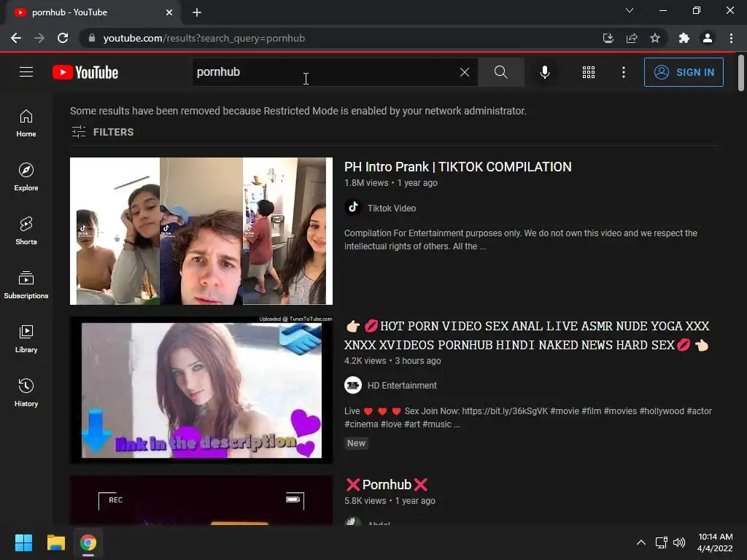The width and height of the screenshot is (747, 560).
Task: Click the install app icon in address bar
Action: pos(608,38)
